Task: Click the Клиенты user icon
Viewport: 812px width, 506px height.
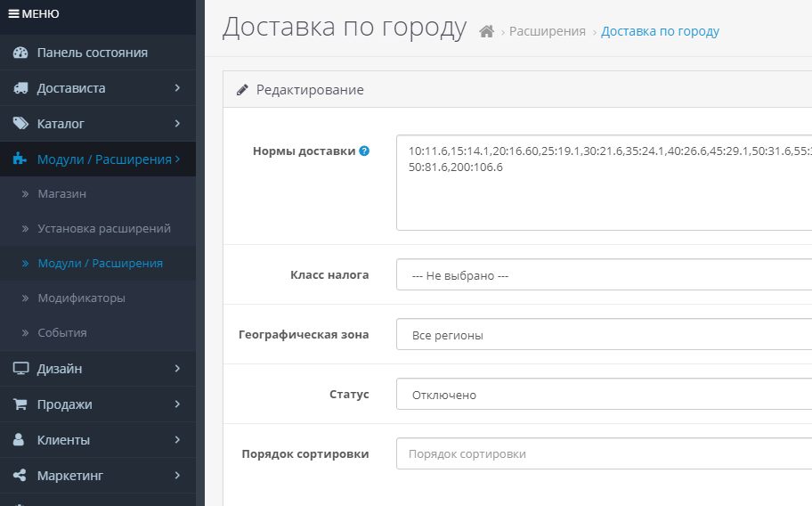Action: point(20,440)
